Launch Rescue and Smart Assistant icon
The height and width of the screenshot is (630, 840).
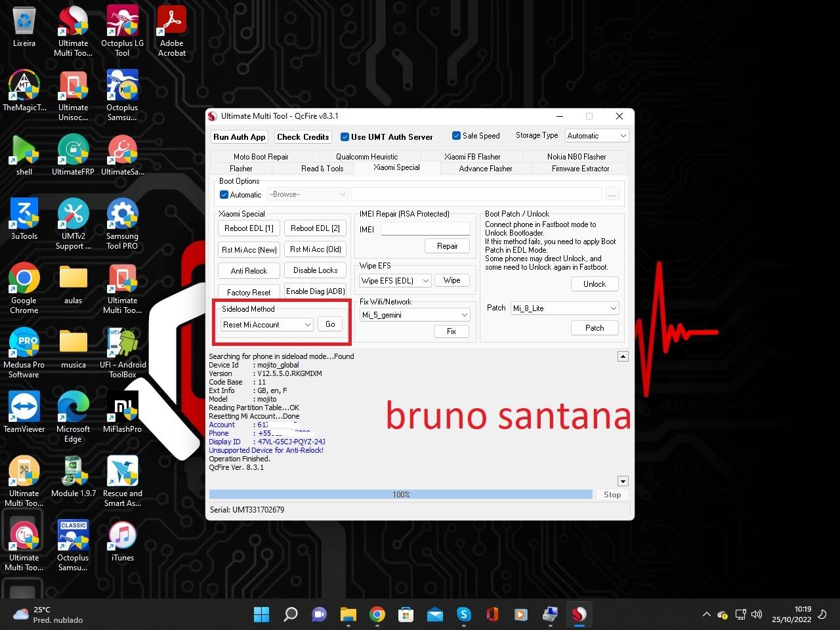click(x=122, y=481)
